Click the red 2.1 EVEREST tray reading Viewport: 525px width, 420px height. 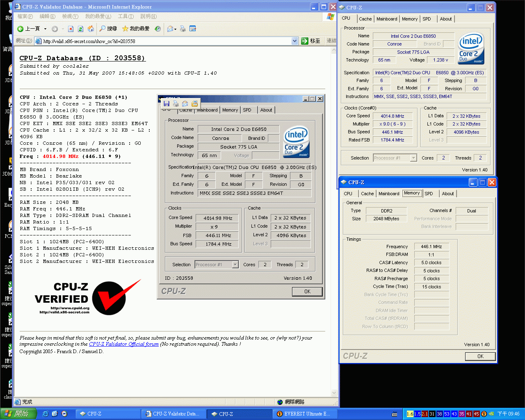(425, 414)
